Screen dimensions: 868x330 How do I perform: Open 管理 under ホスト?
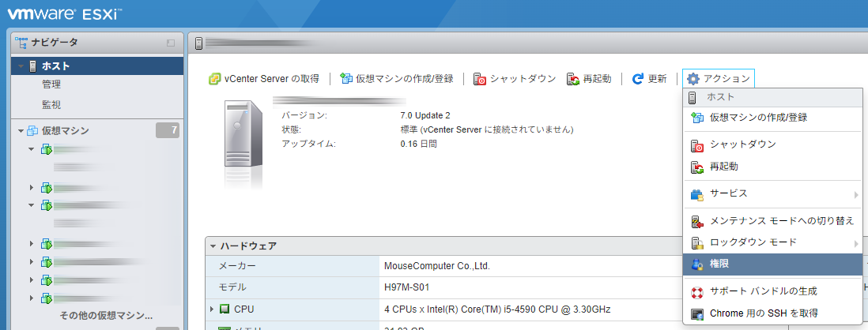coord(51,84)
